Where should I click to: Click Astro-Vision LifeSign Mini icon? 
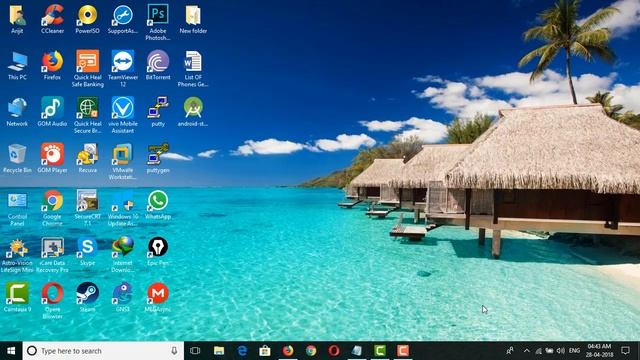click(x=17, y=255)
